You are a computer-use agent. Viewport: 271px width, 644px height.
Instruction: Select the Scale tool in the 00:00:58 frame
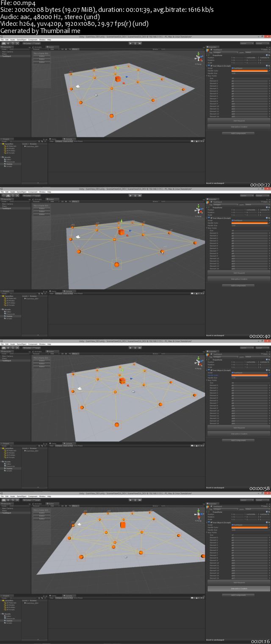[x=17, y=348]
